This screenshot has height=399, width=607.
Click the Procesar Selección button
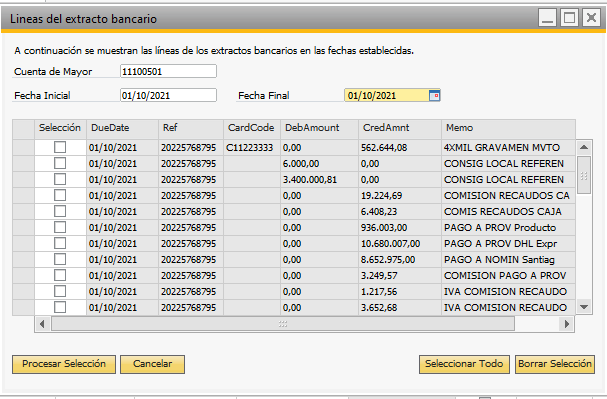coord(64,364)
